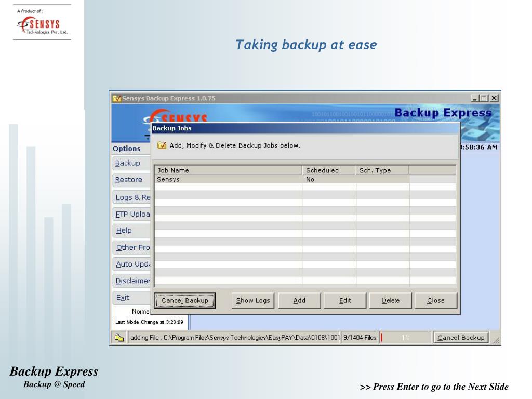Click the Add button
The image size is (532, 399).
tap(300, 301)
